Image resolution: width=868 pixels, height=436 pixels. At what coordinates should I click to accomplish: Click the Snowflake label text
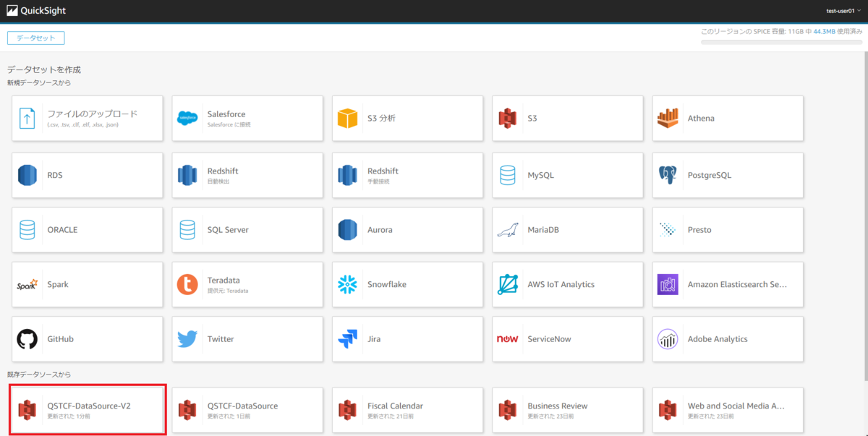pos(387,284)
